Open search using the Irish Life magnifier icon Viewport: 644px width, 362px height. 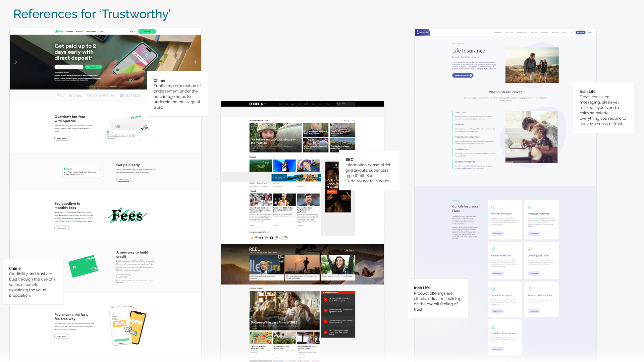(x=571, y=32)
